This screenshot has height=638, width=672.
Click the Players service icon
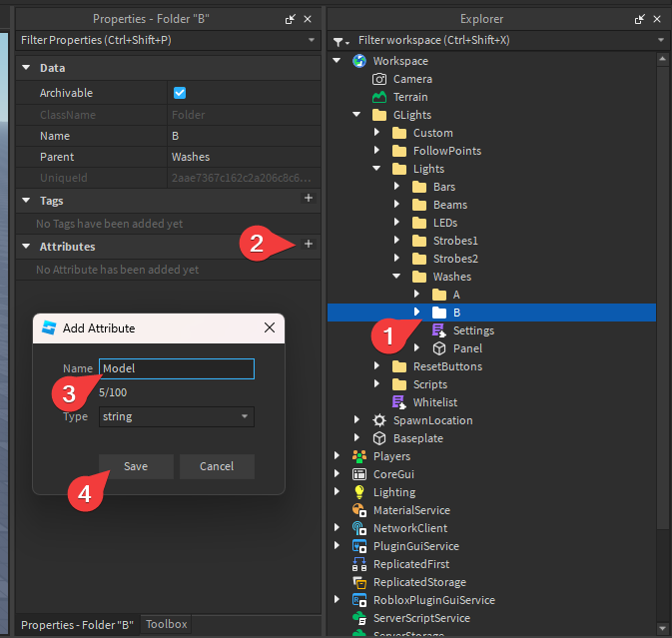359,456
